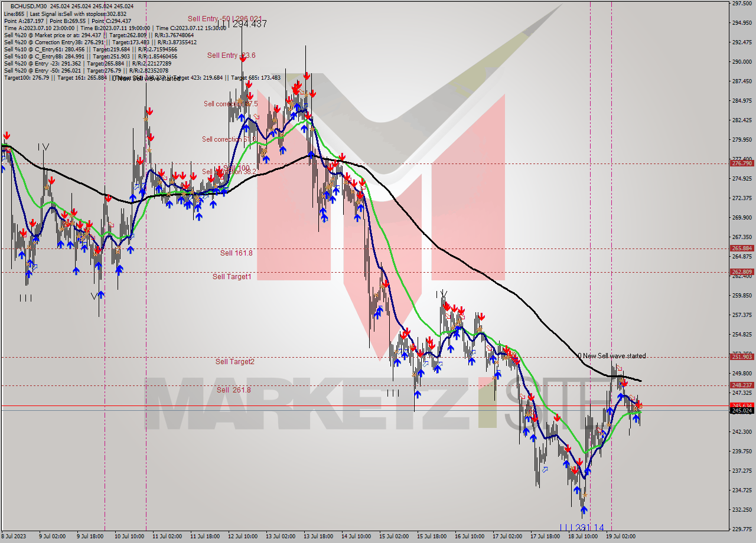Viewport: 756px width, 543px height.
Task: Click the '17 Jul 02:00' time label
Action: pyautogui.click(x=507, y=537)
